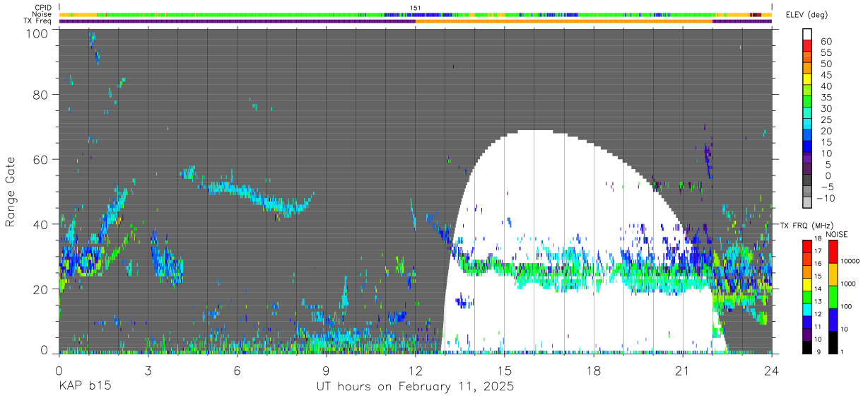
Task: Click the green swatch on noise colorbar
Action: point(833,297)
